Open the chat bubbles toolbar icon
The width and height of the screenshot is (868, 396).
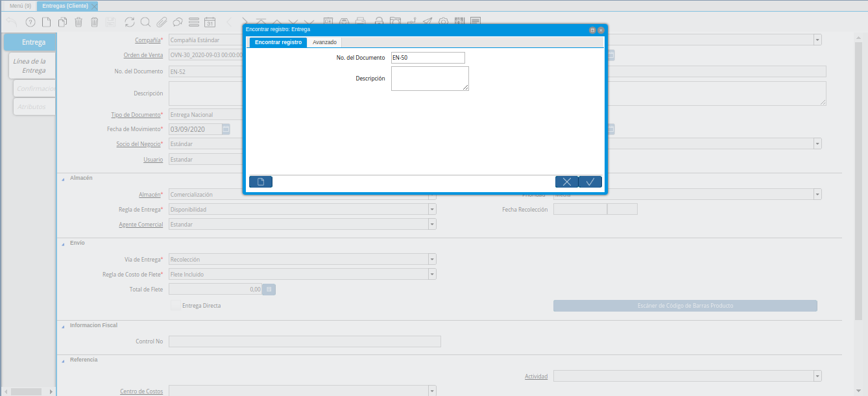(x=177, y=22)
